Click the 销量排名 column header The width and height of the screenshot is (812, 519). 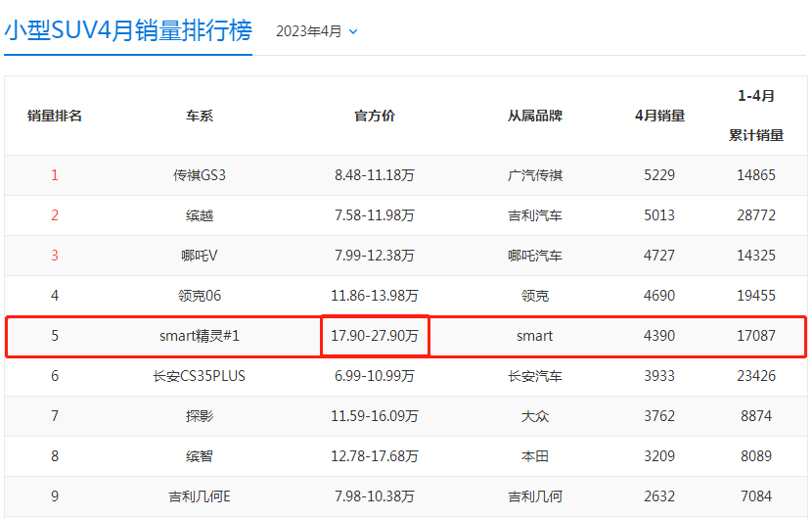pos(55,116)
